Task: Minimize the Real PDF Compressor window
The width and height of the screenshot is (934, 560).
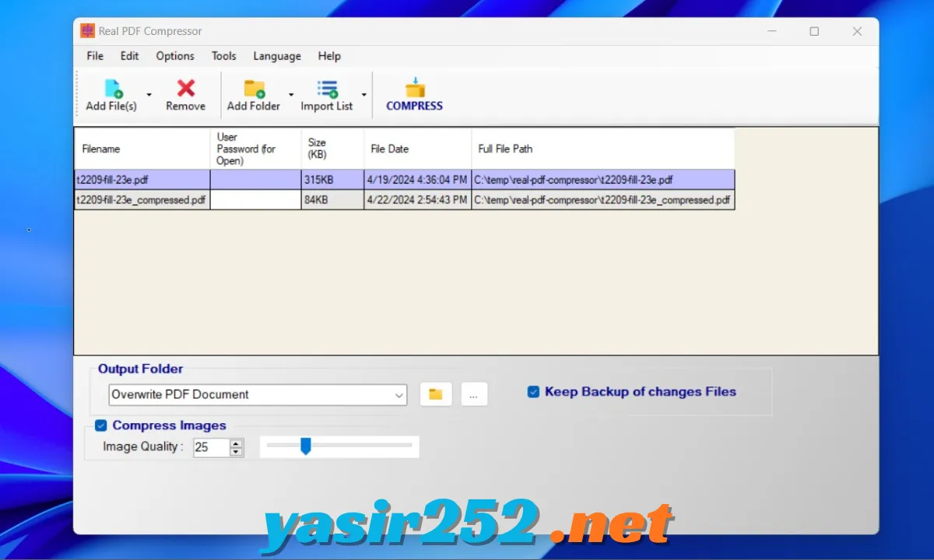Action: pos(771,31)
